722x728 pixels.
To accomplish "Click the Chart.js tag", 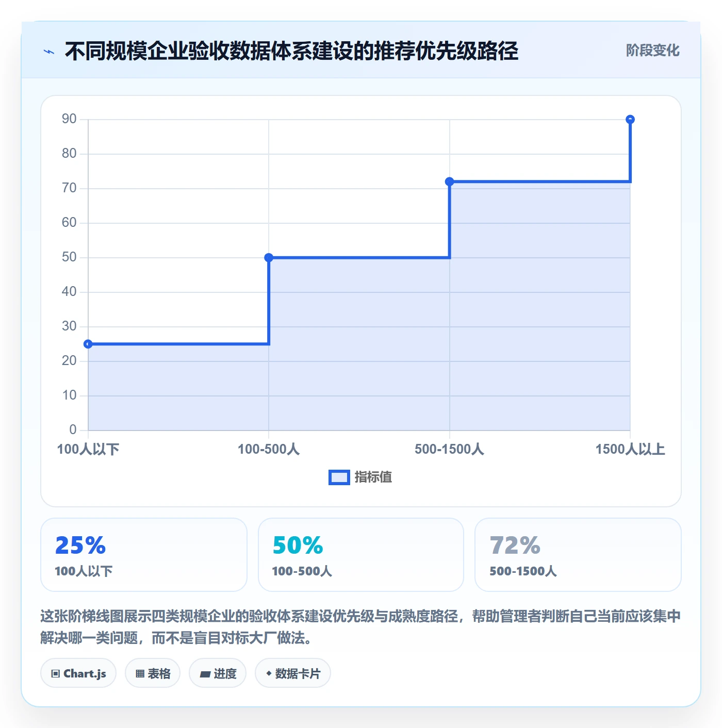I will click(x=78, y=673).
